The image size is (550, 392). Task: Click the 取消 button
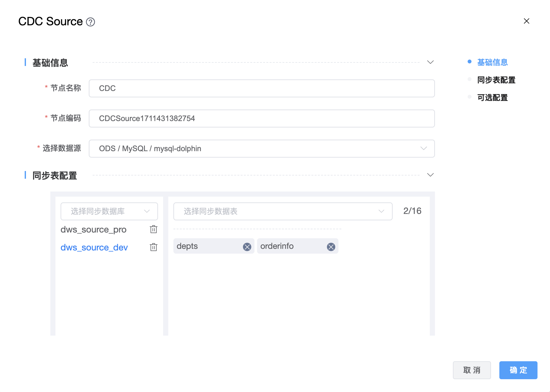(x=471, y=370)
